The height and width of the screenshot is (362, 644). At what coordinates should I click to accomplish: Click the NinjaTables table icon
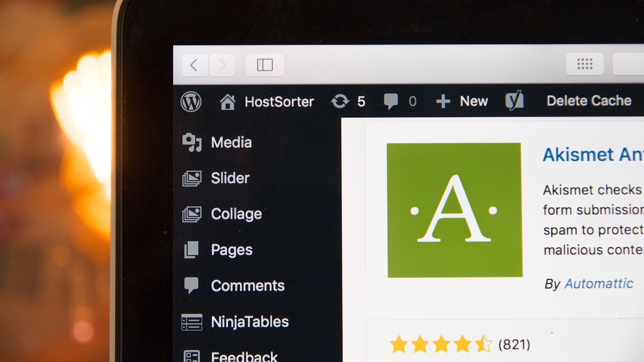(192, 322)
